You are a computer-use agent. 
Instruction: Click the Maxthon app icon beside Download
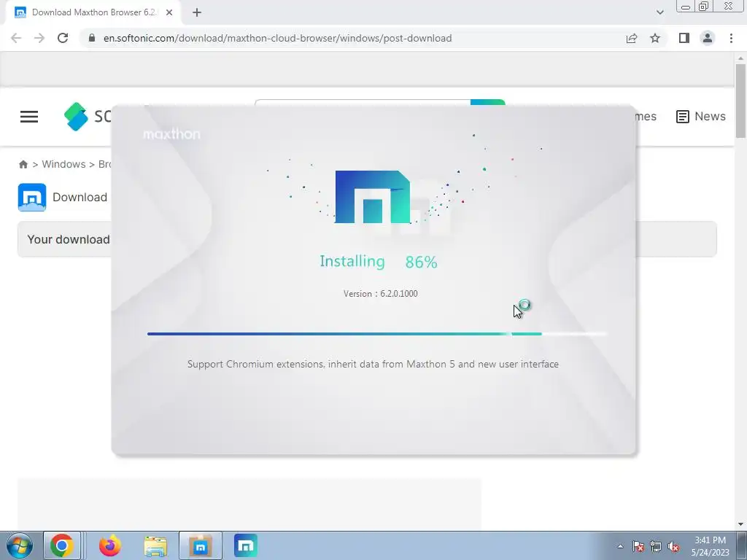32,197
